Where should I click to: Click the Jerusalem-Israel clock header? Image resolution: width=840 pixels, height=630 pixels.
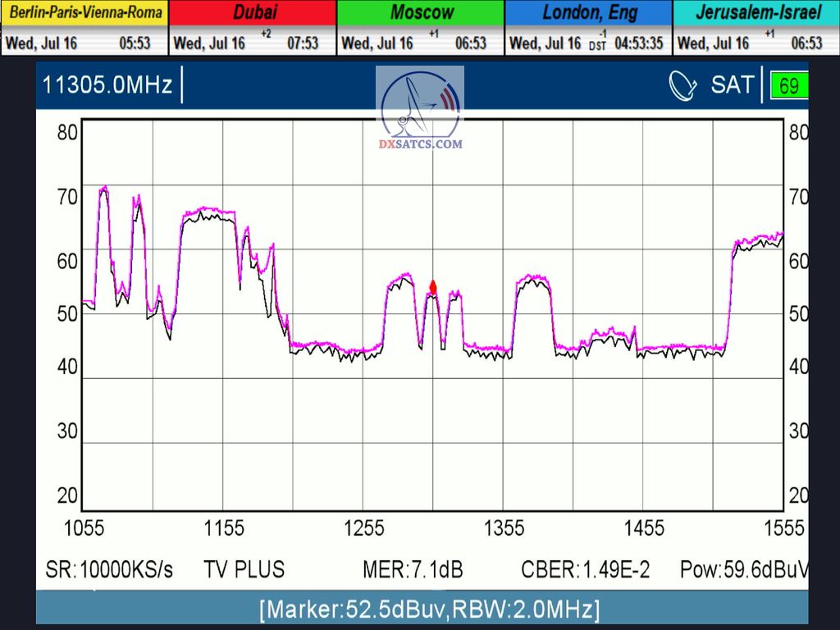tap(755, 13)
